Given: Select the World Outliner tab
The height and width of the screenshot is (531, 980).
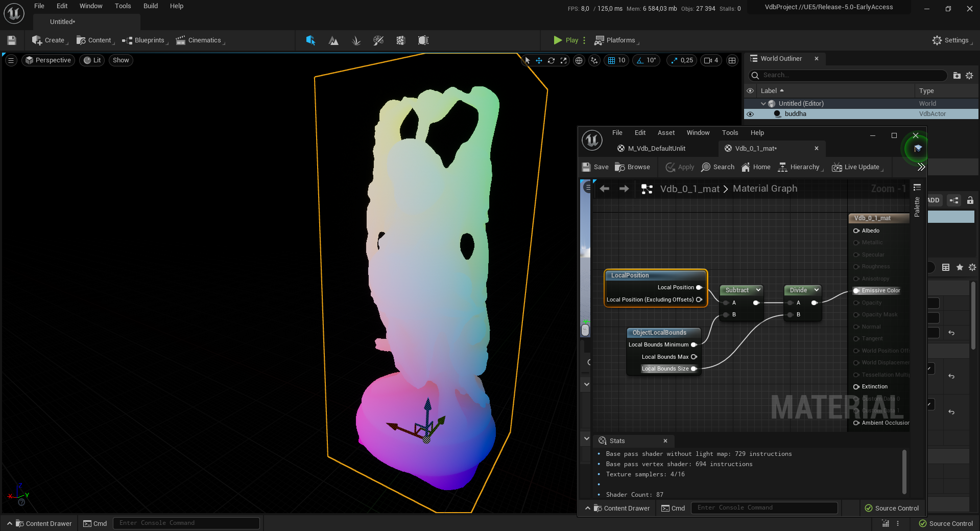Looking at the screenshot, I should [781, 59].
